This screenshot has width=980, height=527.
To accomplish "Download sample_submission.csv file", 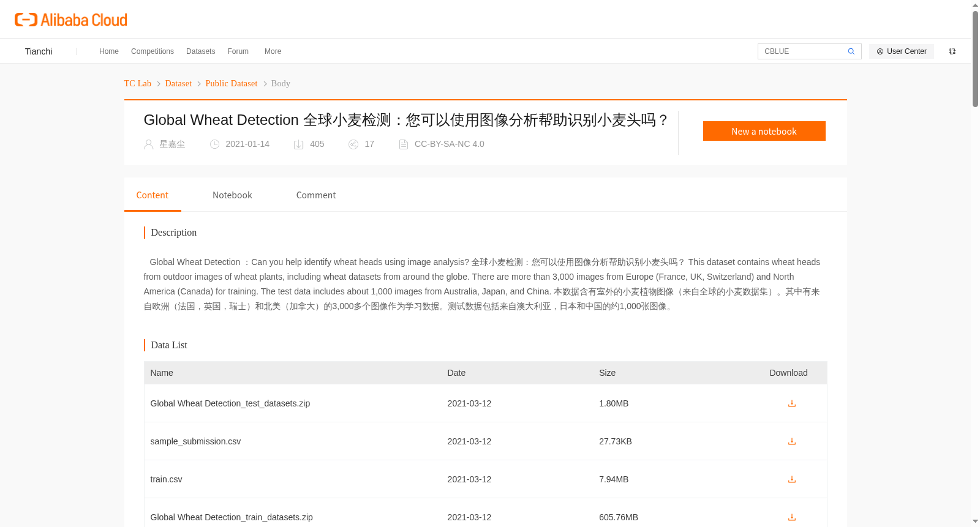I will pyautogui.click(x=791, y=441).
